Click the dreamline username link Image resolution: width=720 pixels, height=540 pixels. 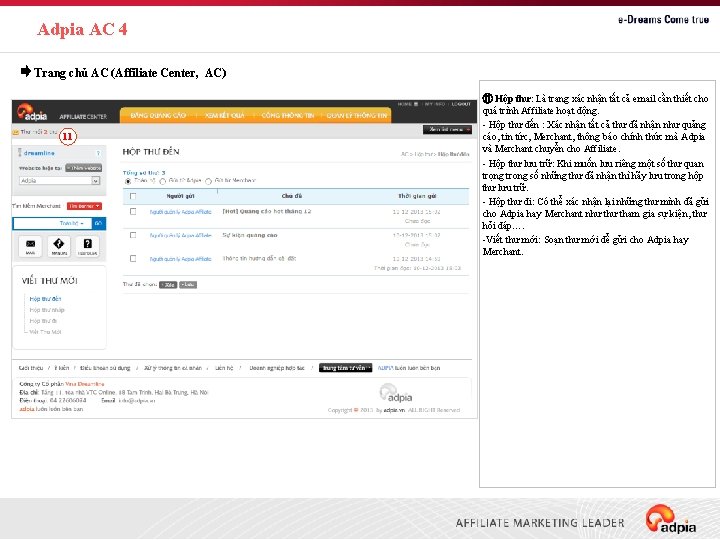point(39,153)
